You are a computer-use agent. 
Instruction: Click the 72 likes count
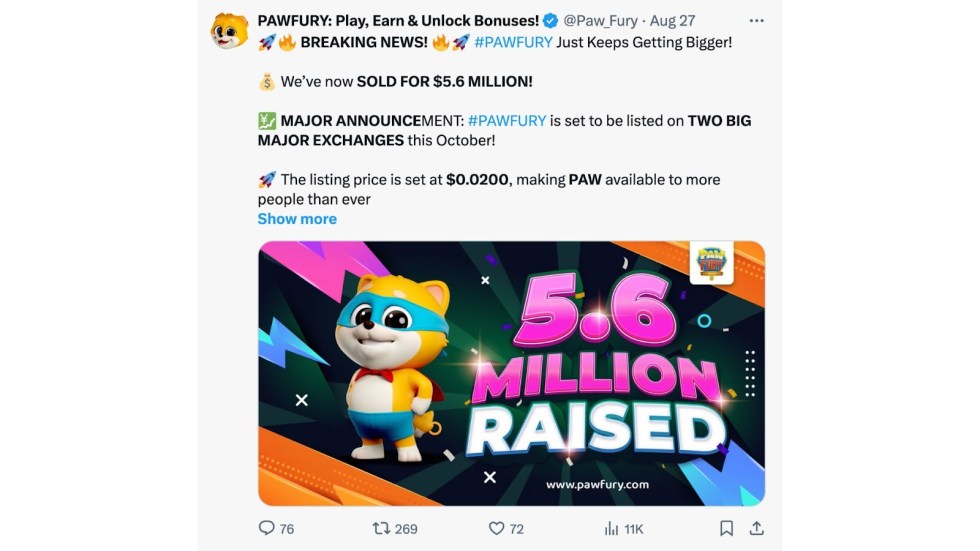point(517,528)
